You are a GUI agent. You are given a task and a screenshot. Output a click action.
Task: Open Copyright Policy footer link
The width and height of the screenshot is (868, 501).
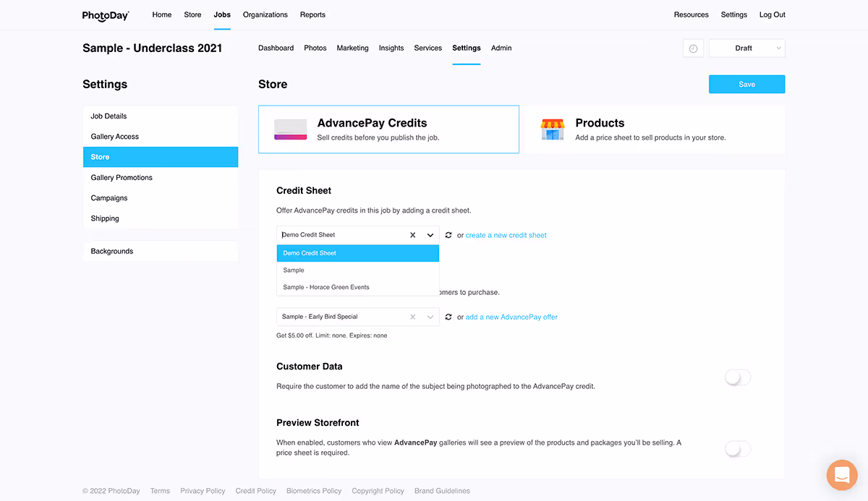[378, 491]
